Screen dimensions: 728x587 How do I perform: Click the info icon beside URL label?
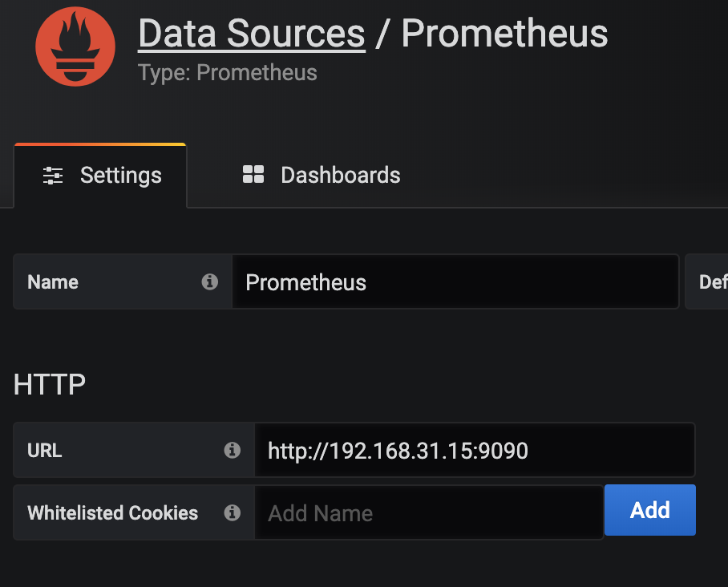tap(233, 450)
